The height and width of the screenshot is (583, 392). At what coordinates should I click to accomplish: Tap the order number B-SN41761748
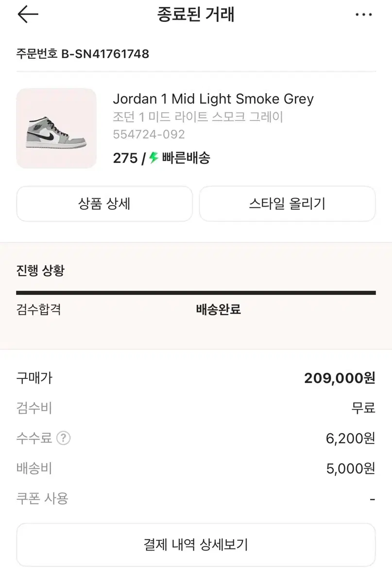(83, 54)
